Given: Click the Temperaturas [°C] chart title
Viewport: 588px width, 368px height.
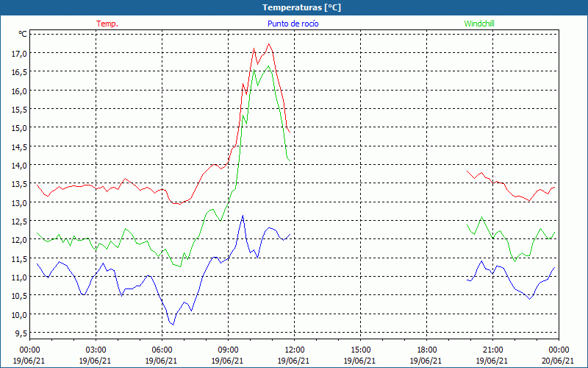Looking at the screenshot, I should [302, 7].
